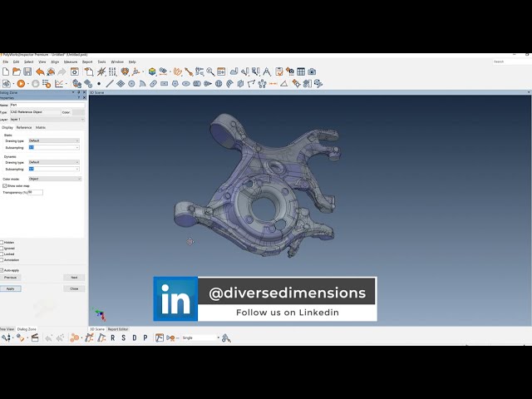Open the Static Subsampling dropdown
This screenshot has width=532, height=399.
(53, 147)
